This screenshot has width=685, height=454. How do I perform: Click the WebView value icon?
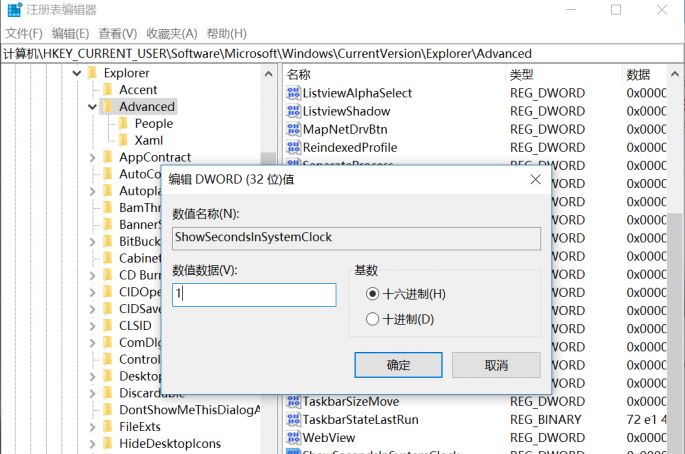[293, 437]
